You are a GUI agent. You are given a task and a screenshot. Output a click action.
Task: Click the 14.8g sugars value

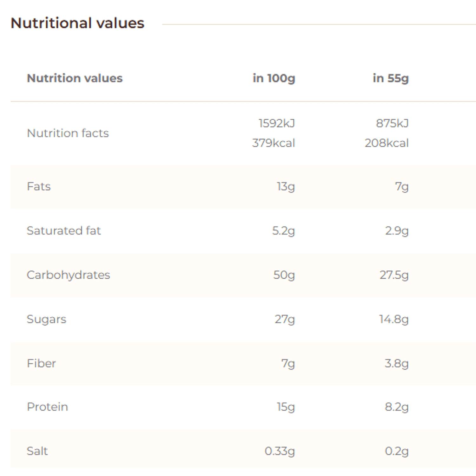click(394, 319)
